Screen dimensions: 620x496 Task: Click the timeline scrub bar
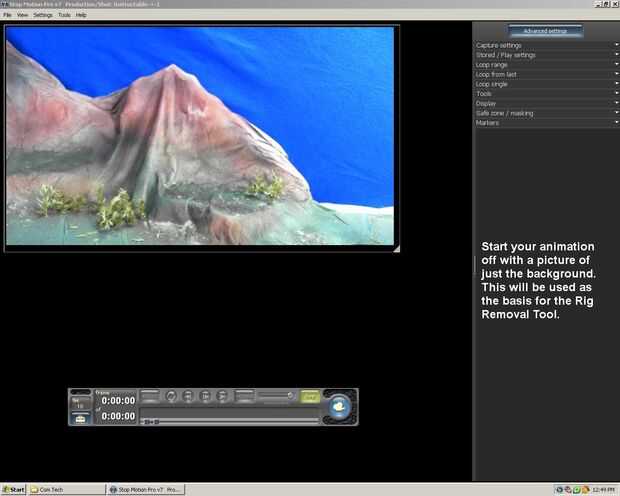click(x=230, y=422)
